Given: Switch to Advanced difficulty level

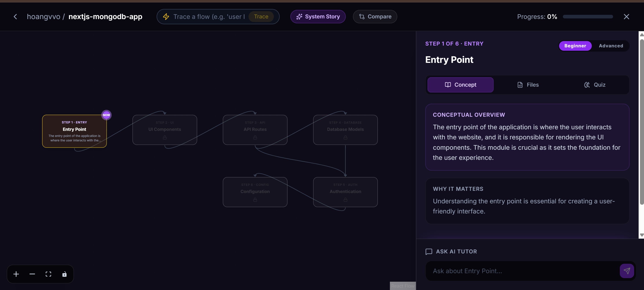Looking at the screenshot, I should click(611, 46).
